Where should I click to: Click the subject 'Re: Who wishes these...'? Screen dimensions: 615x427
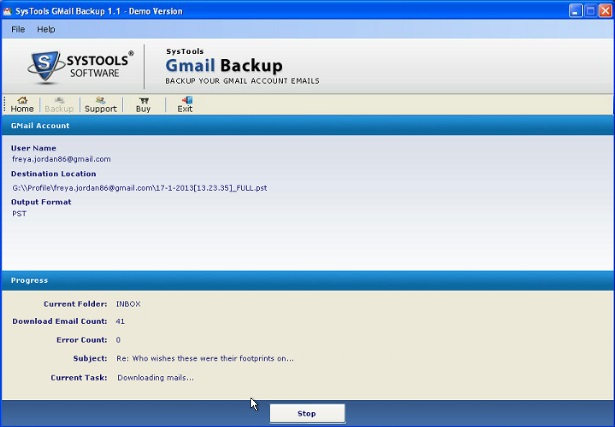click(x=205, y=358)
